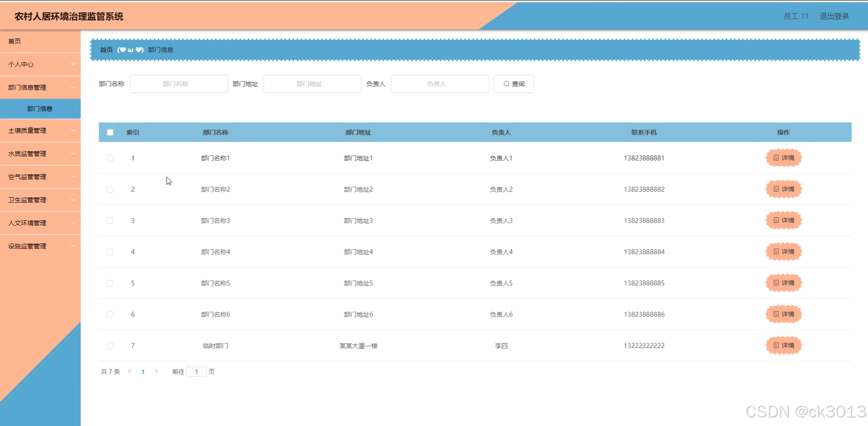Click the 部门地址 search input field
868x426 pixels.
[x=312, y=84]
